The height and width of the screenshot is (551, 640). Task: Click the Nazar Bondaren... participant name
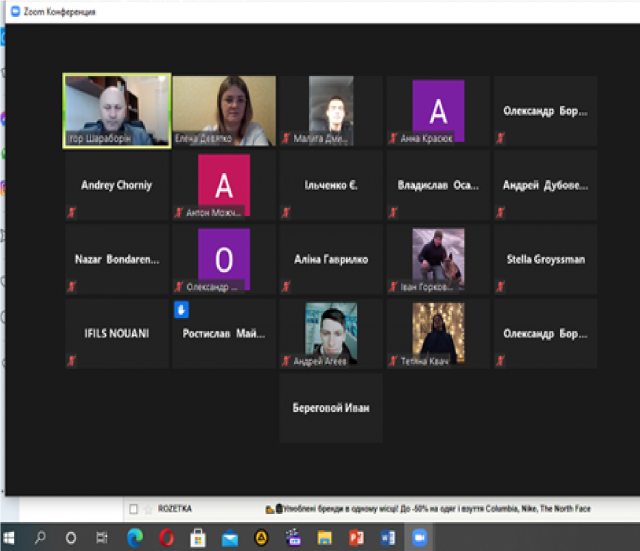pyautogui.click(x=117, y=259)
